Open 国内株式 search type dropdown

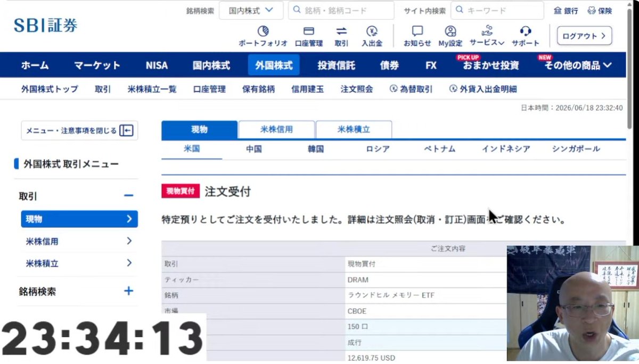251,10
